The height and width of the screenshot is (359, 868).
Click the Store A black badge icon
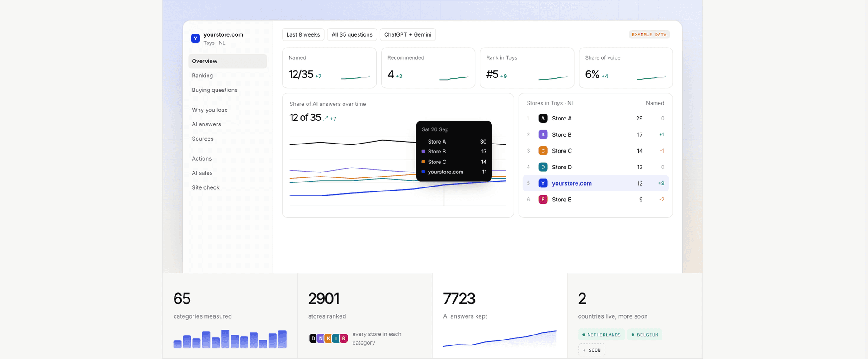[543, 119]
